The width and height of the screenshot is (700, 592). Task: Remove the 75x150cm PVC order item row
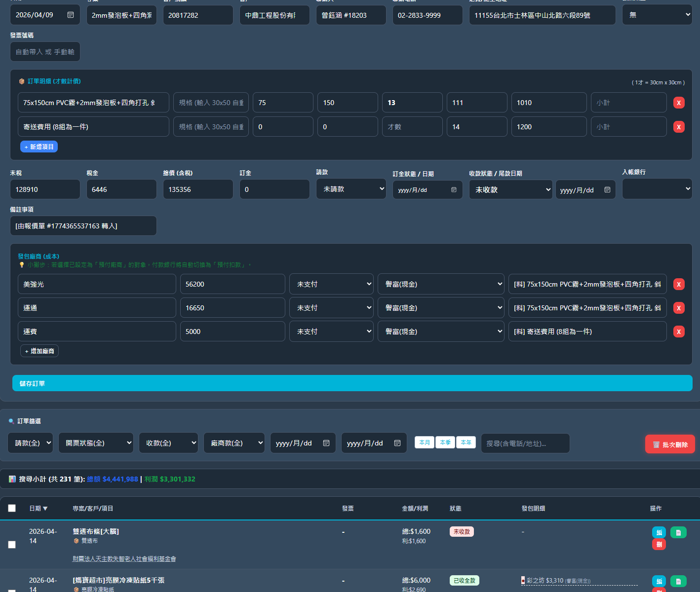coord(679,103)
